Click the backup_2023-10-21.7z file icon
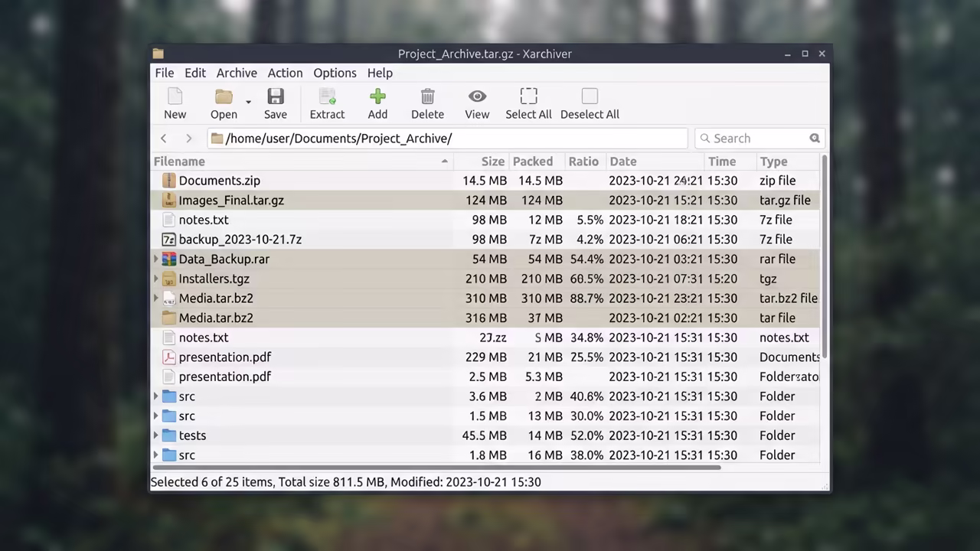980x551 pixels. [169, 240]
